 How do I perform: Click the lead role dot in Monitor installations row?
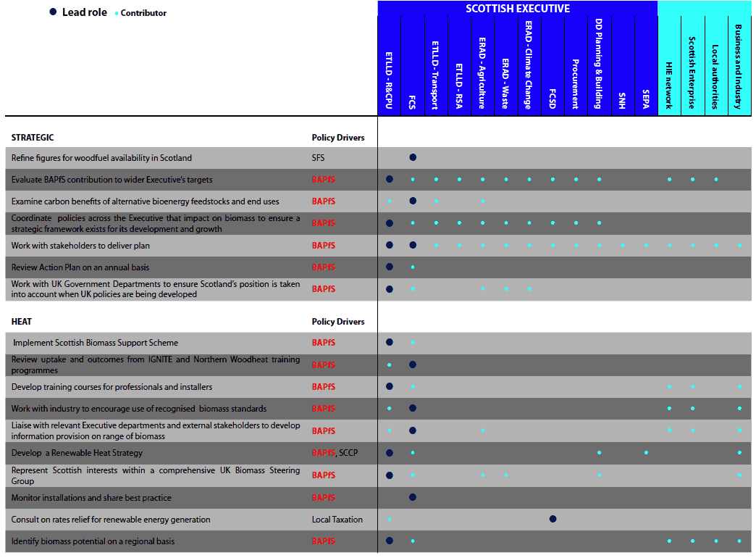413,497
